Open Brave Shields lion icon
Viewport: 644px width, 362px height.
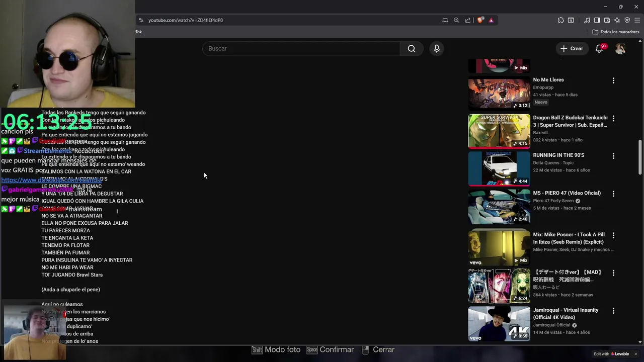click(480, 20)
